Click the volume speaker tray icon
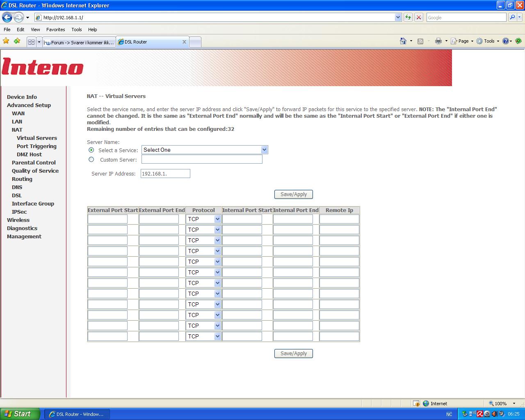This screenshot has width=525, height=420. coord(494,414)
